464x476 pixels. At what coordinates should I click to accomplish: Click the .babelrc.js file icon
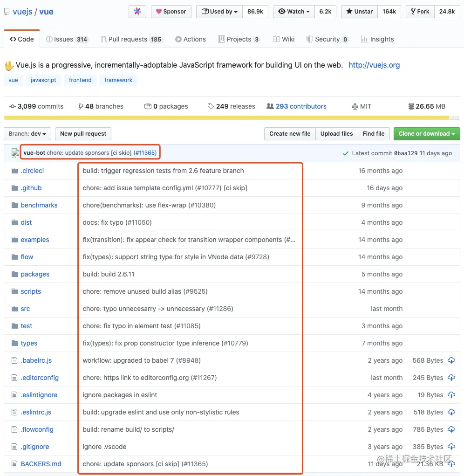[x=14, y=360]
